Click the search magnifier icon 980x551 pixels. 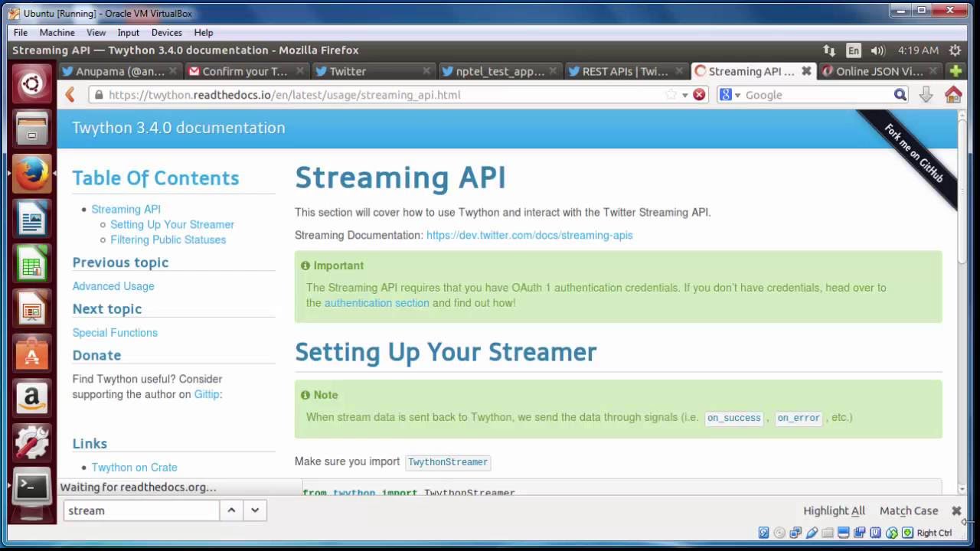(x=900, y=95)
